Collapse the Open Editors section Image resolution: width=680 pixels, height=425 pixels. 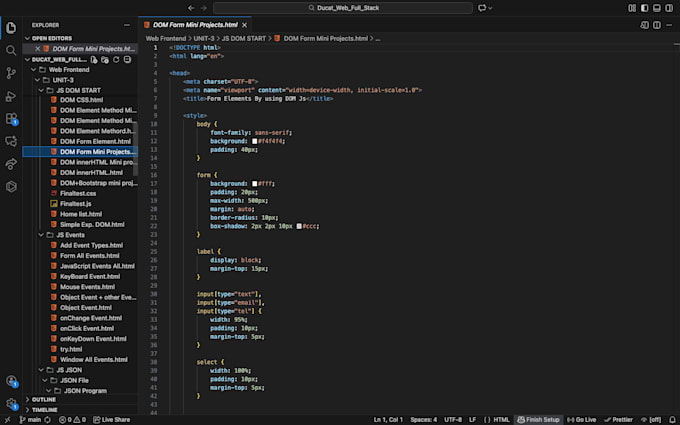27,38
